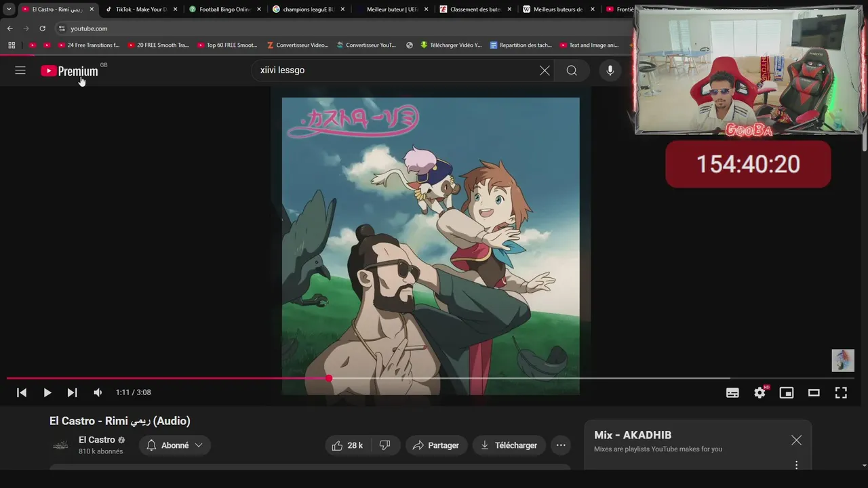Viewport: 868px width, 488px height.
Task: Click the Télécharger download button
Action: 509,445
